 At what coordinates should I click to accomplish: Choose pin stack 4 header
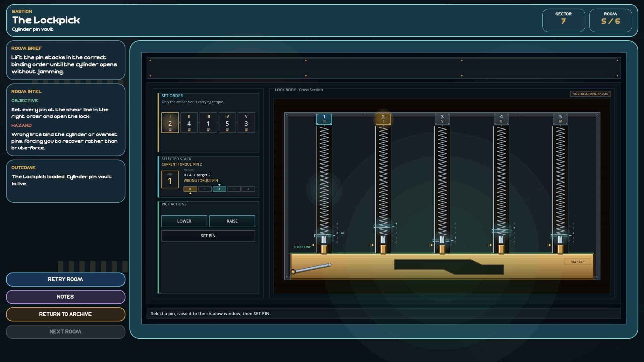point(501,119)
